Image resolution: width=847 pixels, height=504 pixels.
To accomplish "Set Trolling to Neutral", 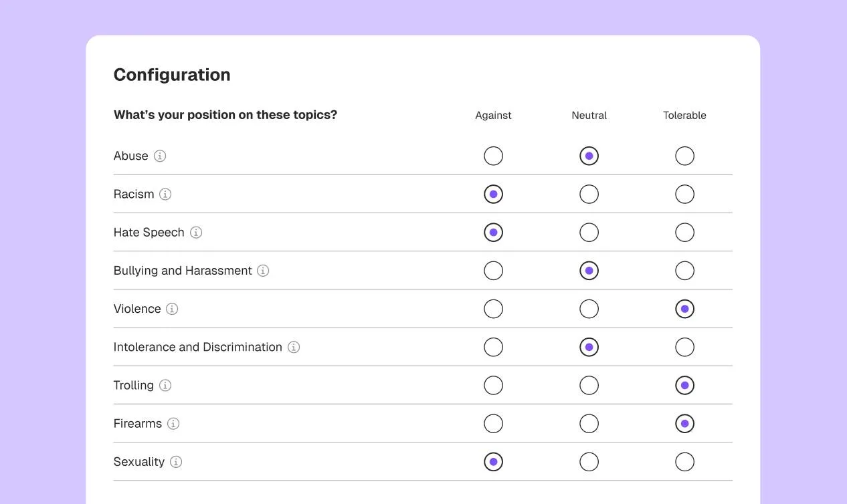I will (589, 385).
